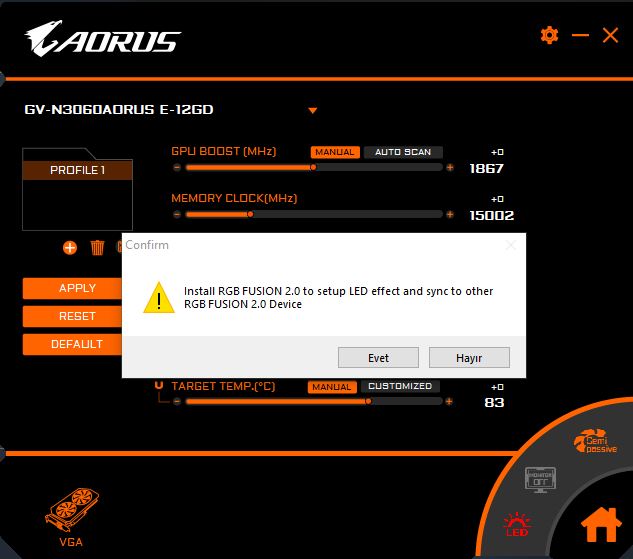This screenshot has height=559, width=633.
Task: Increase GPU Boost with the plus icon
Action: click(x=450, y=167)
